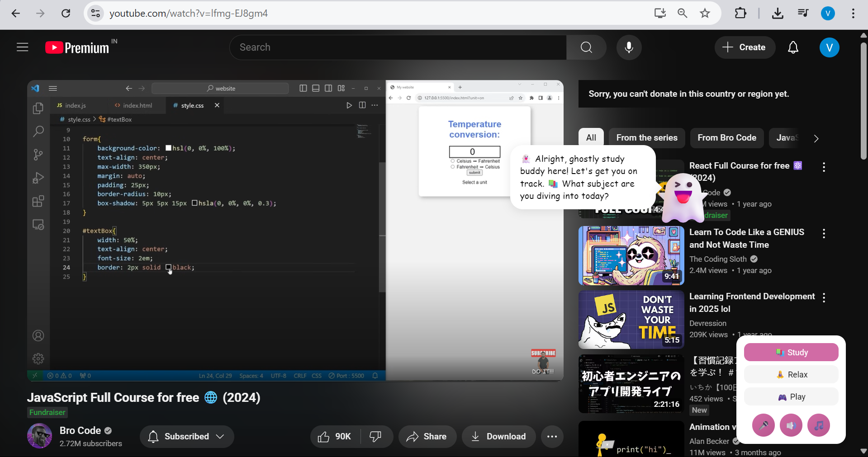Viewport: 868px width, 457px height.
Task: Switch study buddy to Relax mode
Action: pos(791,374)
